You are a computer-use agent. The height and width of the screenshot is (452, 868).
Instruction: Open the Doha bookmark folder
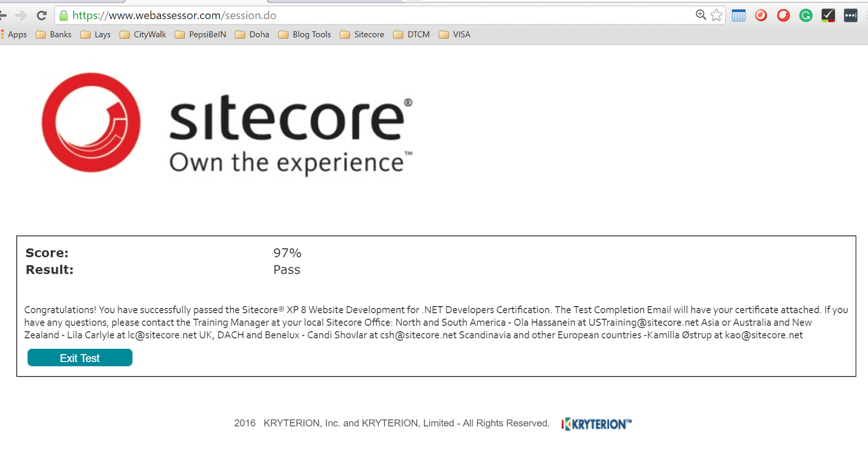tap(252, 34)
